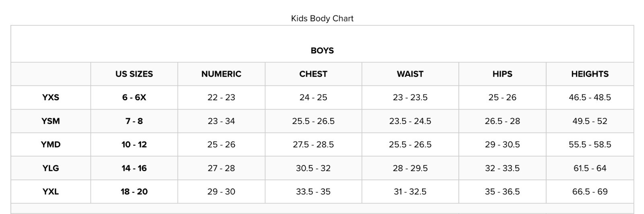Click the Kids Body Chart title
Screen dimensions: 644x214
pos(322,19)
